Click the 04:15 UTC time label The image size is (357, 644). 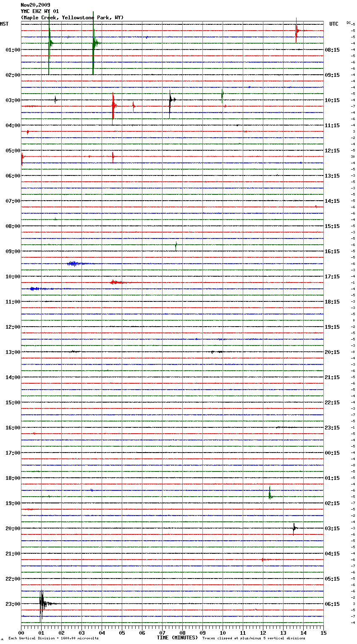pyautogui.click(x=332, y=554)
